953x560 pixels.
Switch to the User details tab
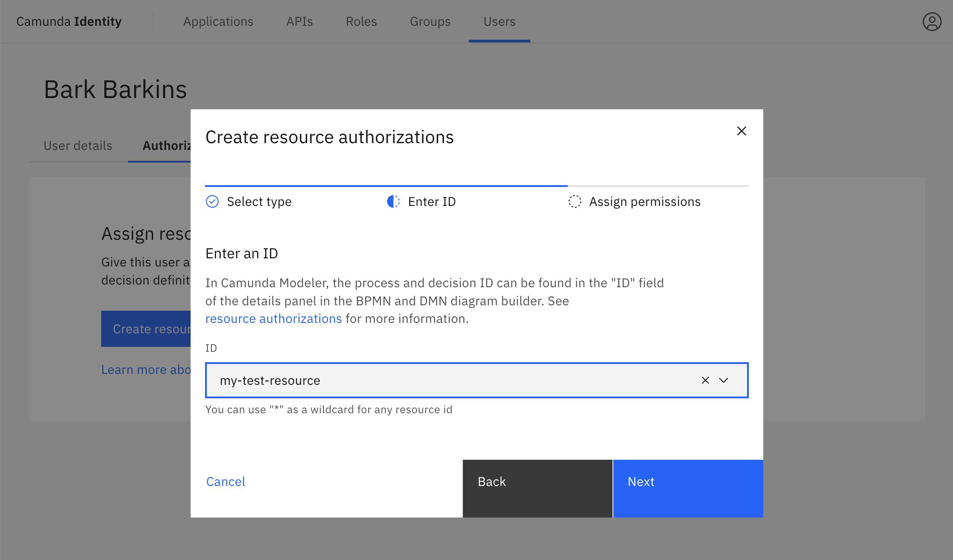(x=78, y=145)
